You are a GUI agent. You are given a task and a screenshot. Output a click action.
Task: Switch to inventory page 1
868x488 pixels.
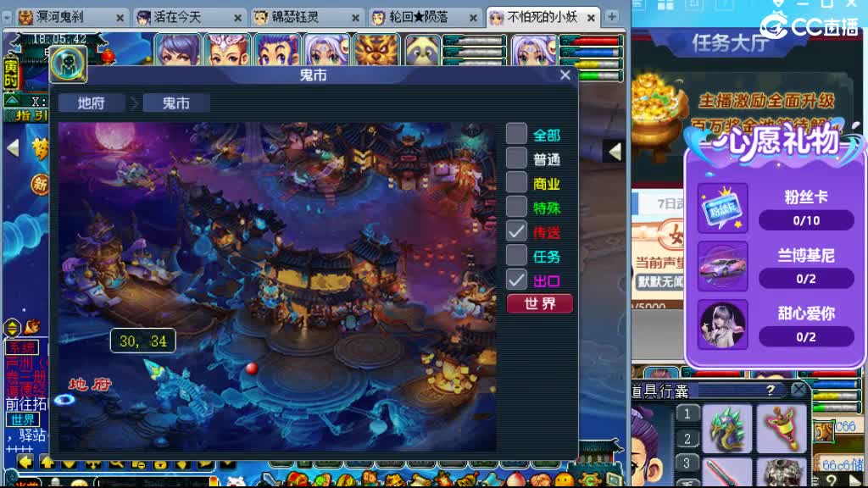687,413
